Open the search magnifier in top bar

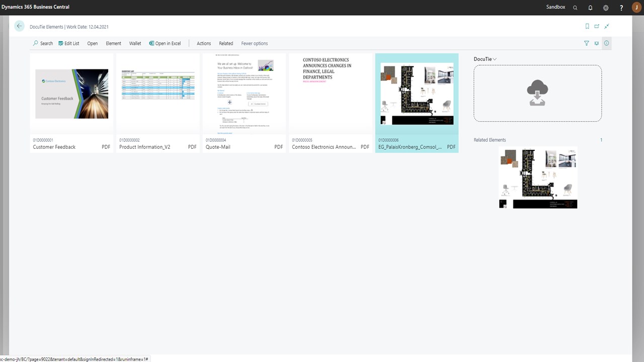tap(575, 8)
